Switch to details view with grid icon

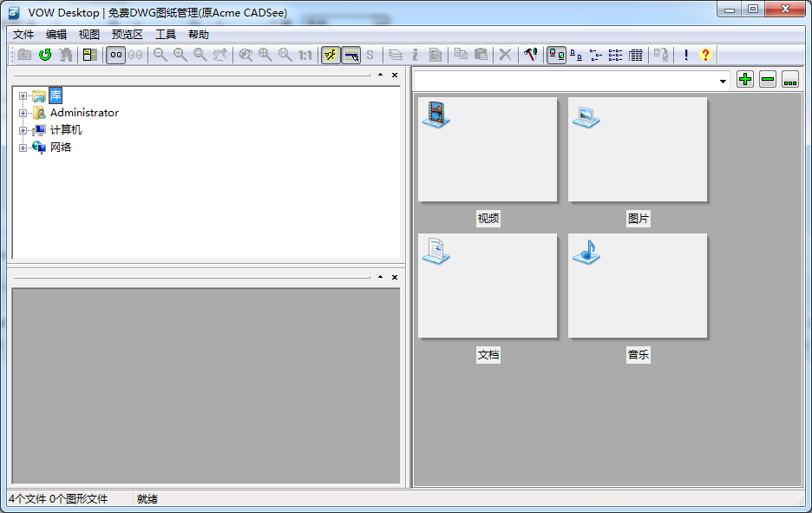(636, 55)
